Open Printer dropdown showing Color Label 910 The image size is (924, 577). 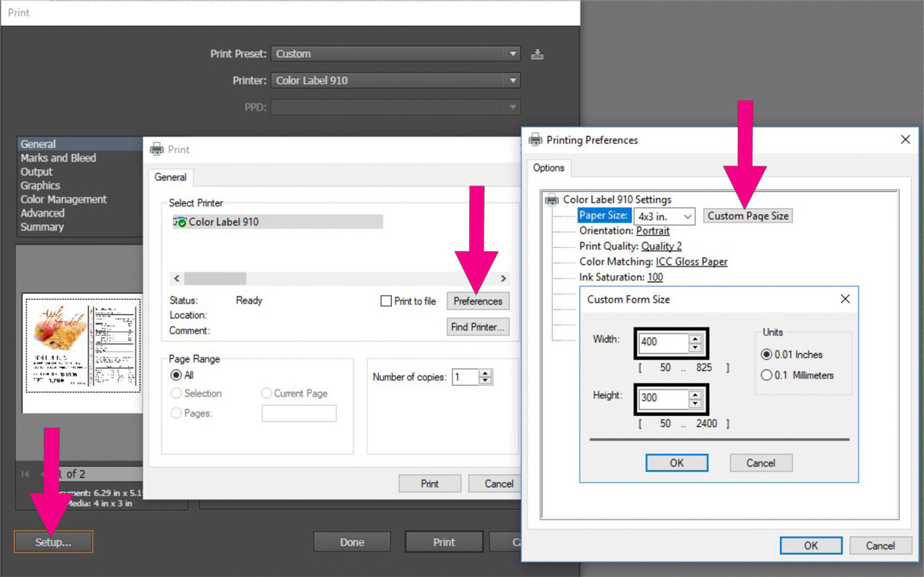point(396,80)
